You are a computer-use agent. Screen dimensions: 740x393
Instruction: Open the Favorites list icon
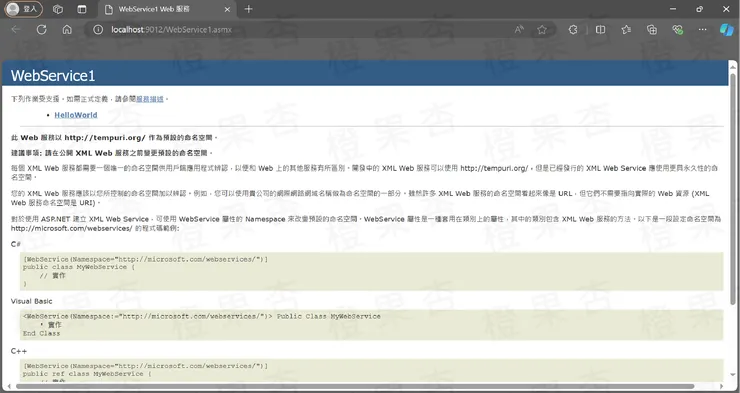[x=626, y=30]
